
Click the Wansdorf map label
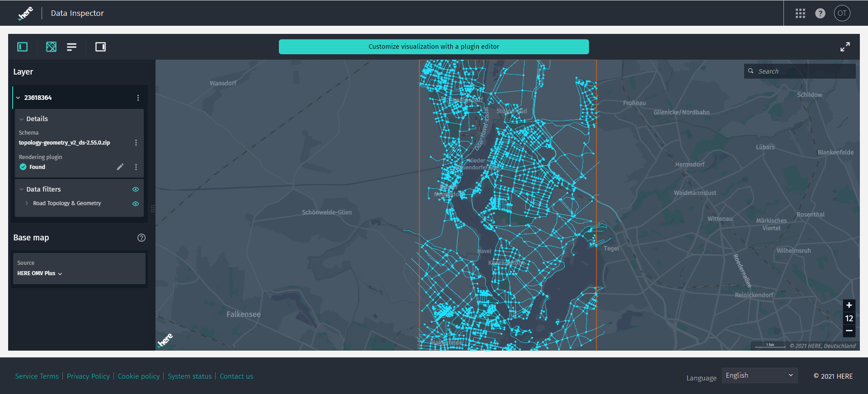tap(223, 83)
